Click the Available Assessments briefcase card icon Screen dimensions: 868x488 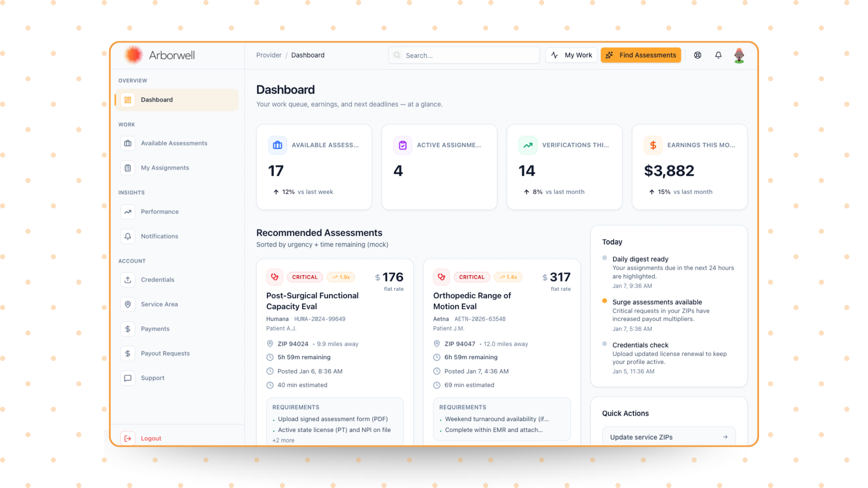[x=278, y=145]
